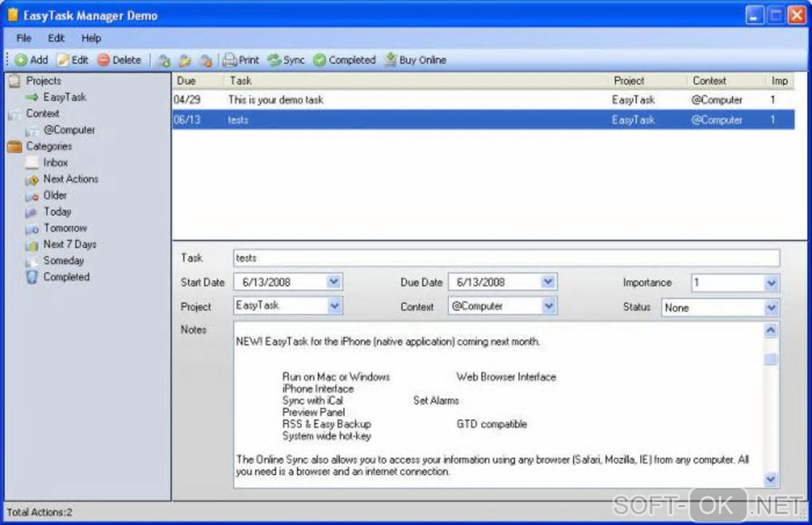Open the Start Date dropdown

[334, 282]
